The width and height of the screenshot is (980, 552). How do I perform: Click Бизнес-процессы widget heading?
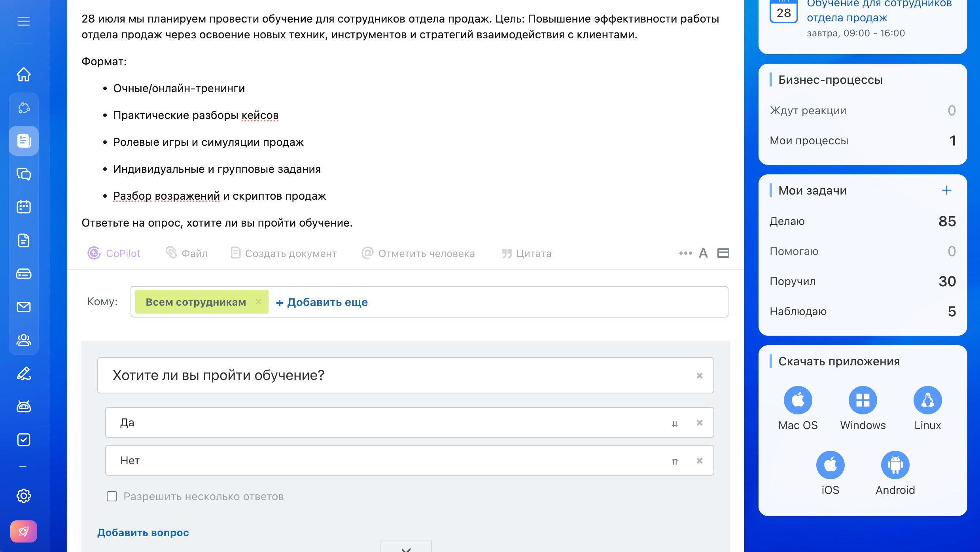831,80
